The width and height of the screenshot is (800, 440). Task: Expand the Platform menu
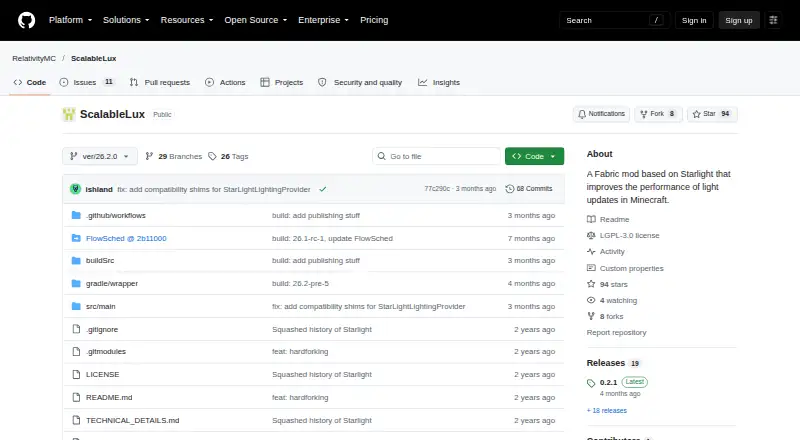[x=70, y=20]
